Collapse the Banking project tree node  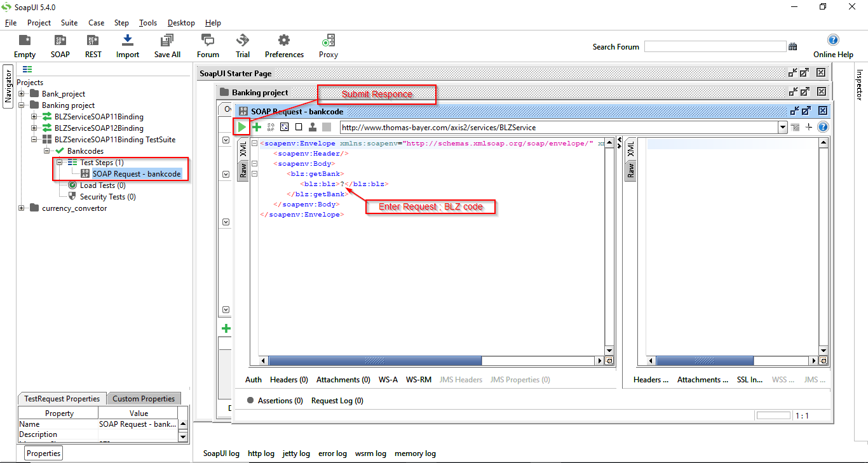pos(21,105)
